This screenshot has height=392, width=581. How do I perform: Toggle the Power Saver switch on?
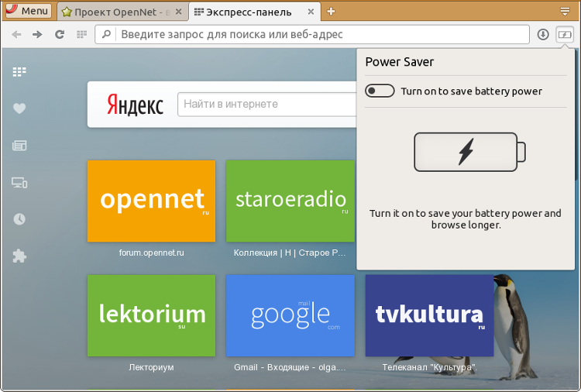pos(380,91)
